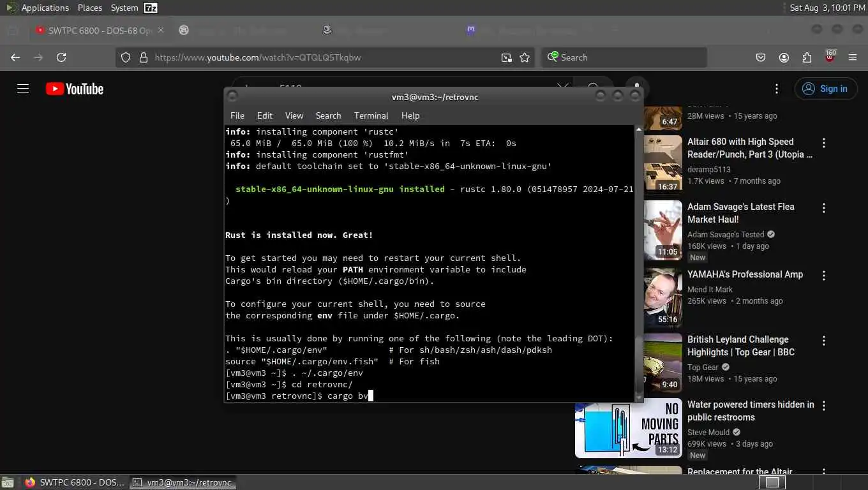Open the terminal Search menu
868x490 pixels.
click(x=328, y=115)
